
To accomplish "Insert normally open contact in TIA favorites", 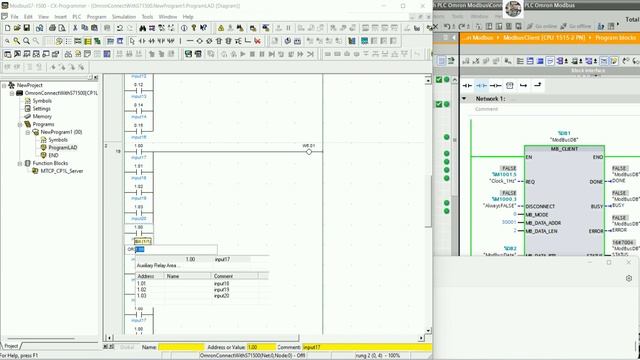I will pos(467,85).
